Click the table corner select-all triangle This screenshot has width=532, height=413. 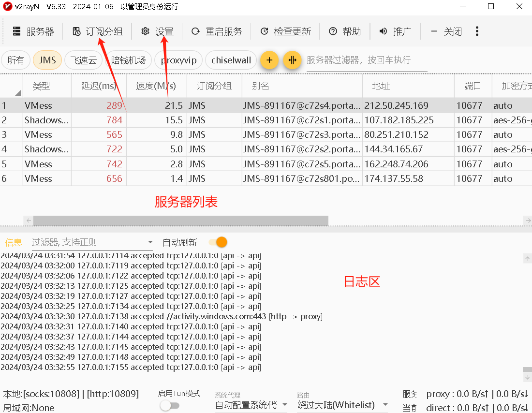pyautogui.click(x=17, y=93)
